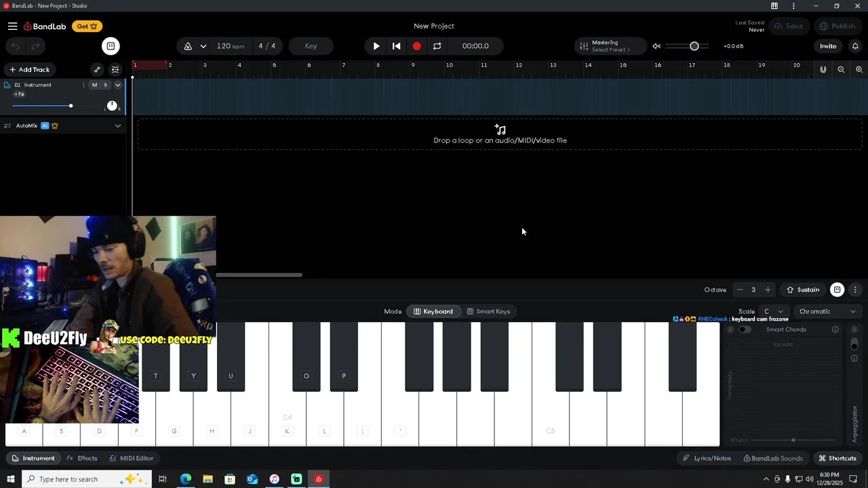Increase the octave

768,290
